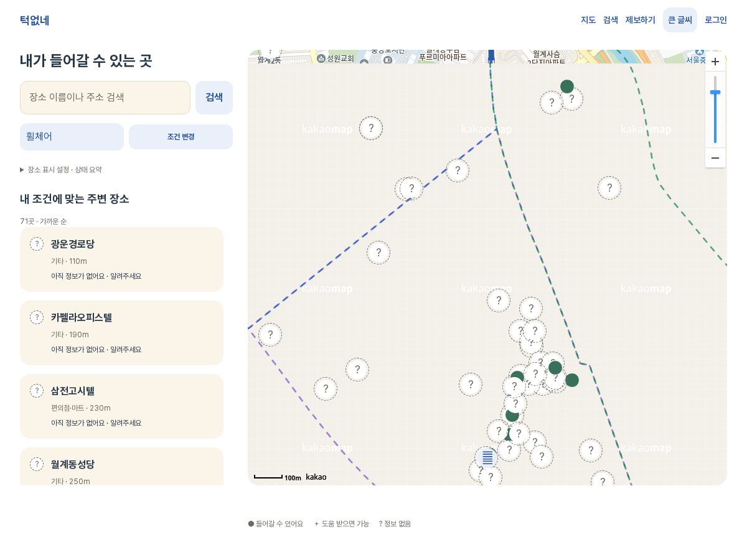The width and height of the screenshot is (747, 560).
Task: Select the unknown marker left of 성원교회 label
Action: [270, 54]
